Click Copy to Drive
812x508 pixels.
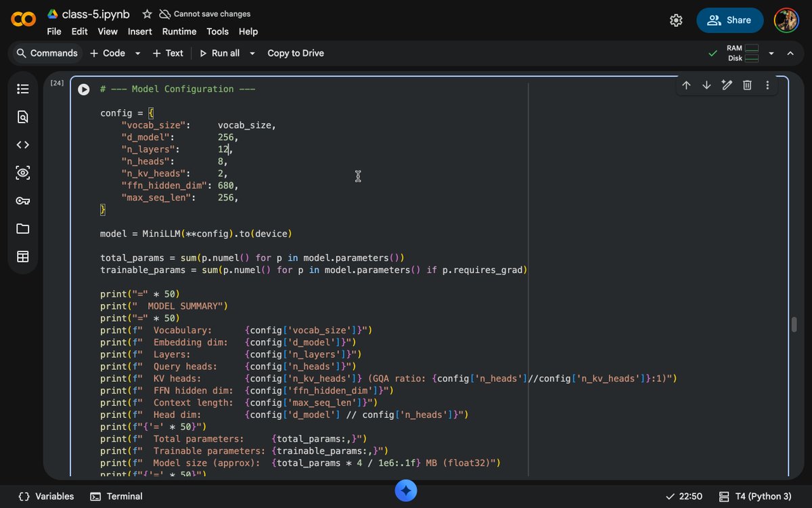pos(296,53)
